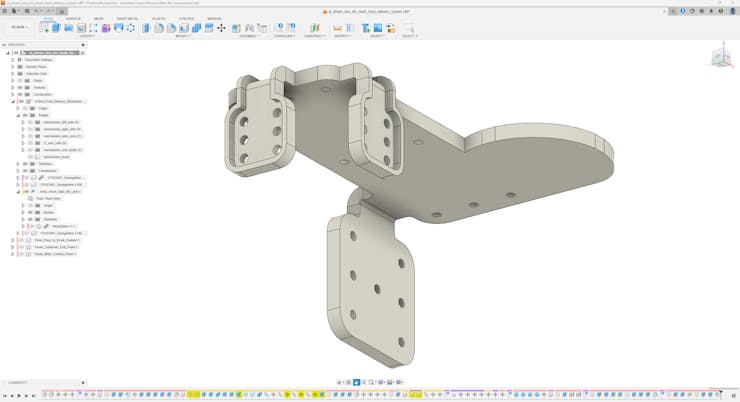Screen dimensions: 740x402
Task: Switch to the SHEET METAL toolbar tab
Action: (127, 18)
